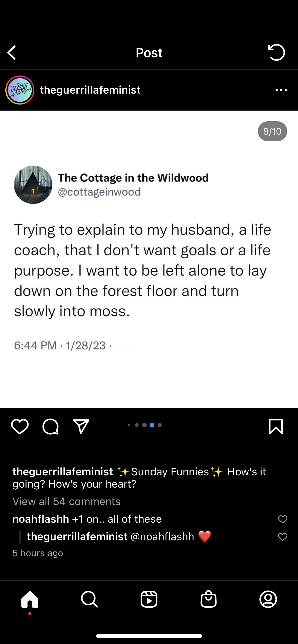This screenshot has width=298, height=644.
Task: Open the Shop tab
Action: point(209,599)
